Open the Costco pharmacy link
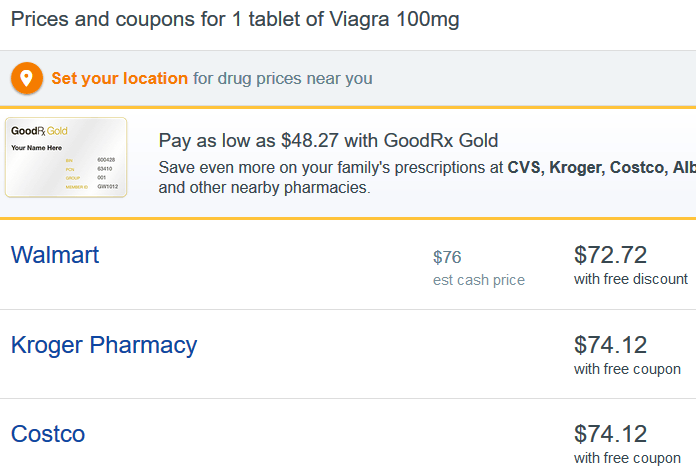This screenshot has width=696, height=471. click(x=48, y=434)
